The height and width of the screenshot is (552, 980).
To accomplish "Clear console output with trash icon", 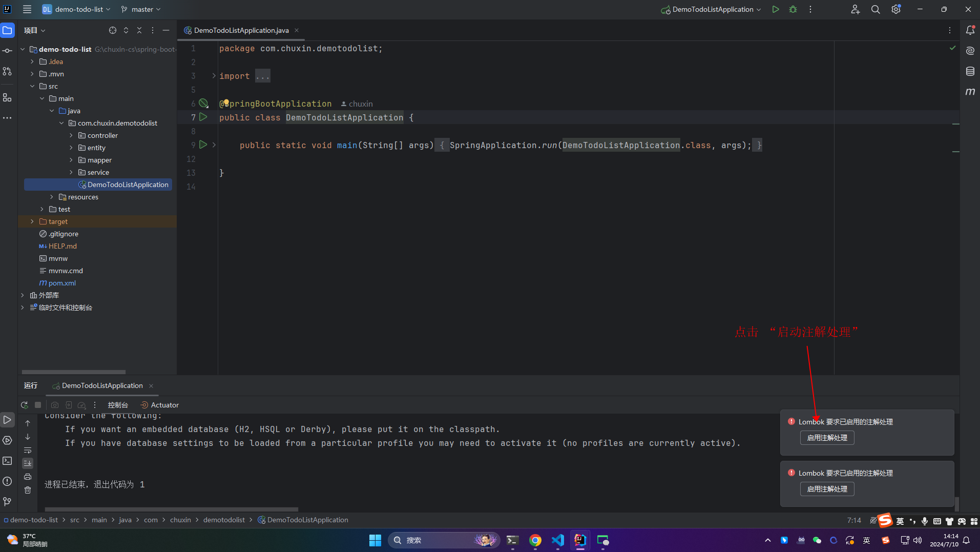I will click(x=28, y=490).
